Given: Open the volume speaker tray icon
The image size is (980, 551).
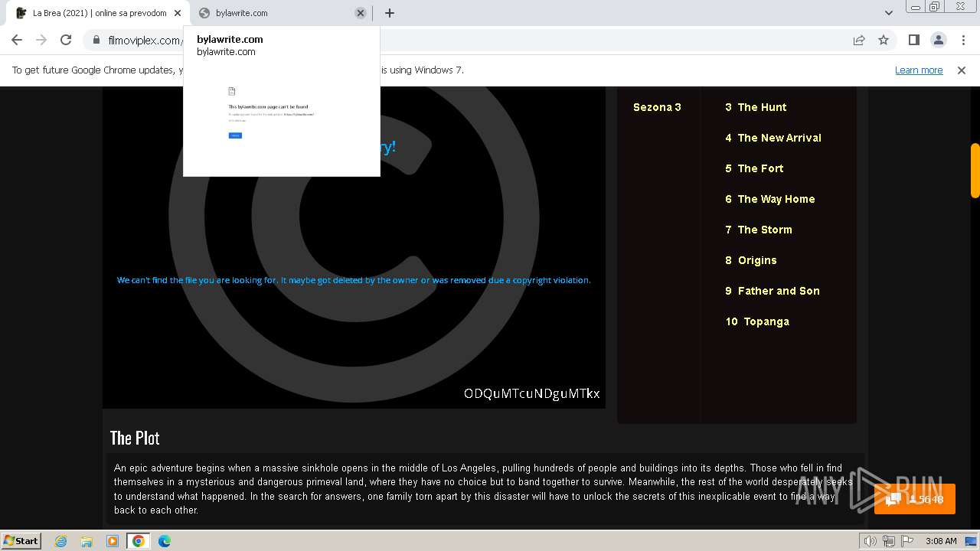Looking at the screenshot, I should click(x=870, y=541).
